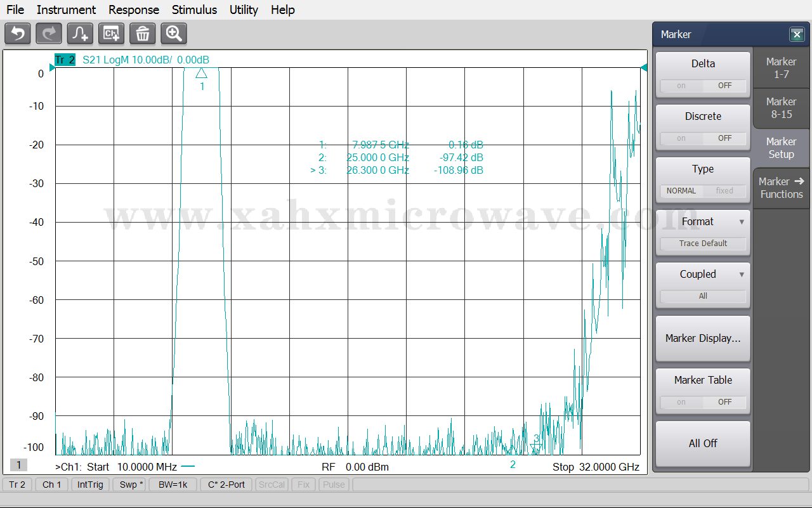
Task: Toggle Marker Table on/off switch
Action: point(703,402)
